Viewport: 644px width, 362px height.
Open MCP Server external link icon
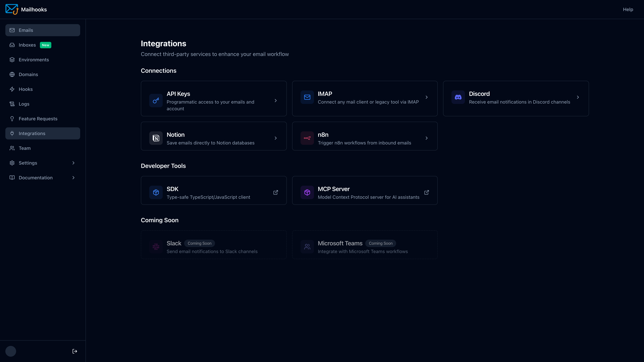pos(426,192)
